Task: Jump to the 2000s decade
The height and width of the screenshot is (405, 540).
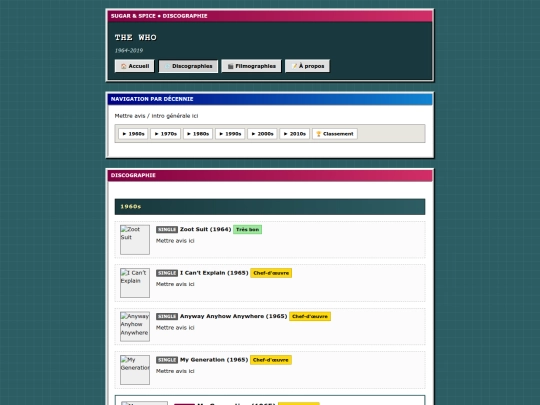Action: pyautogui.click(x=262, y=134)
